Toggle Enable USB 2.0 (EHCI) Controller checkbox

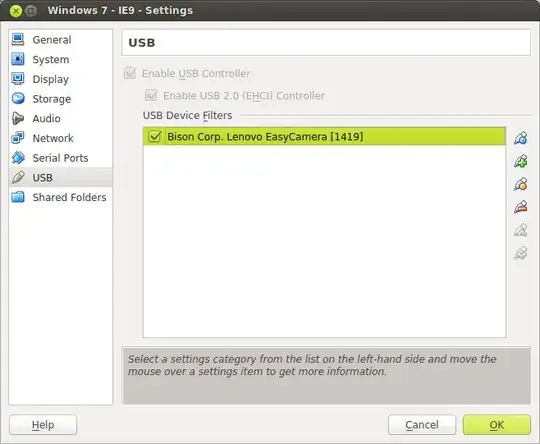(151, 95)
